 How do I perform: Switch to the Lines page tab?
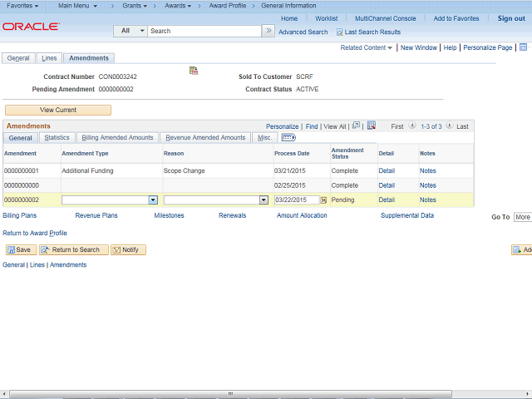pyautogui.click(x=49, y=58)
